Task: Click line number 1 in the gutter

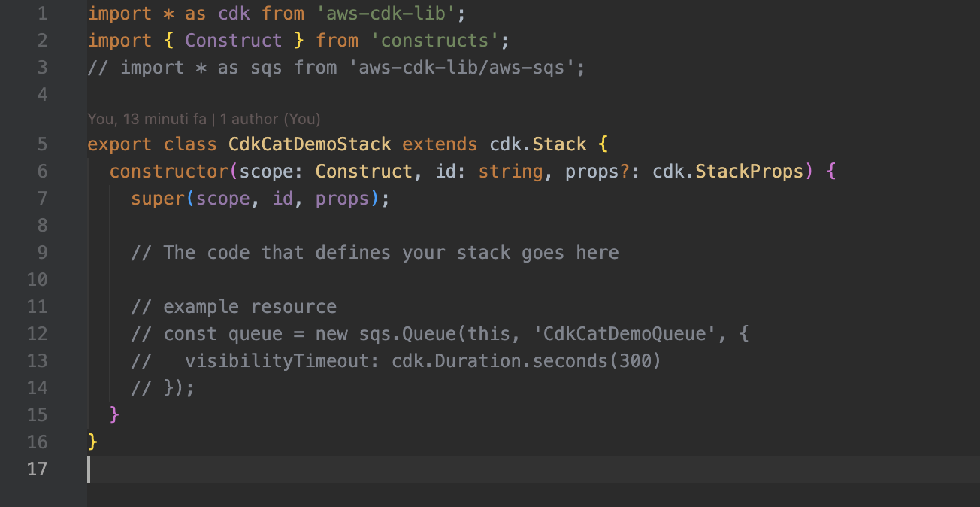Action: coord(41,14)
